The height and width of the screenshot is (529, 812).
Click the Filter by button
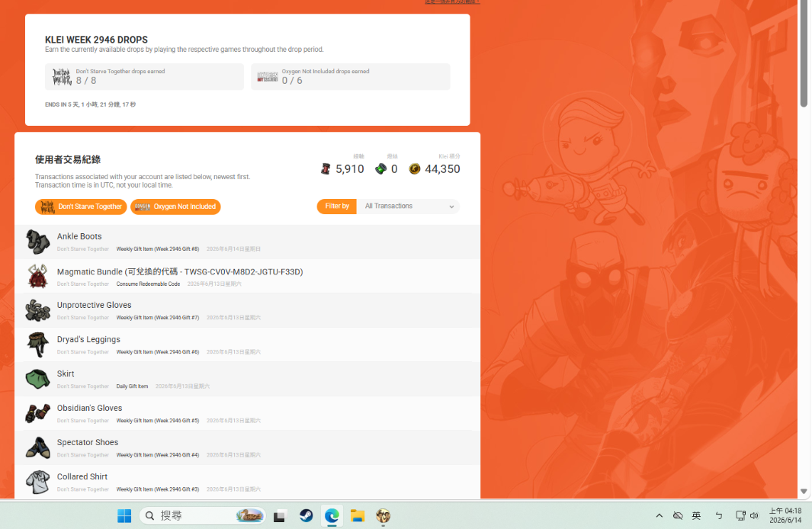click(x=336, y=207)
